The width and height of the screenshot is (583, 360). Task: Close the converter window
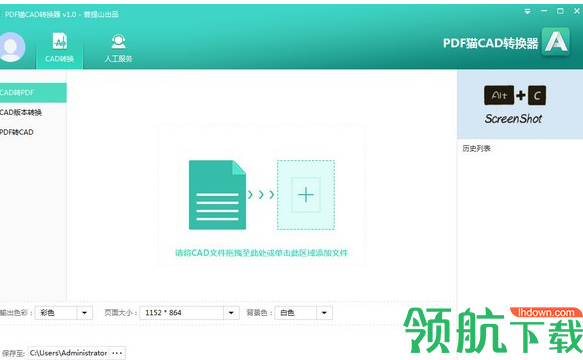pos(577,11)
